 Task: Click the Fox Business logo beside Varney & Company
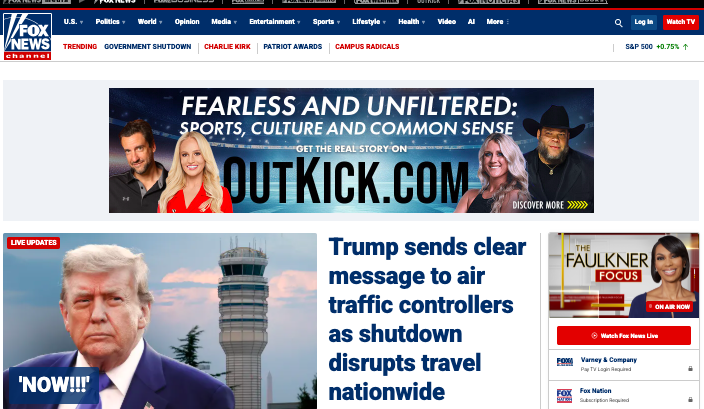(564, 361)
